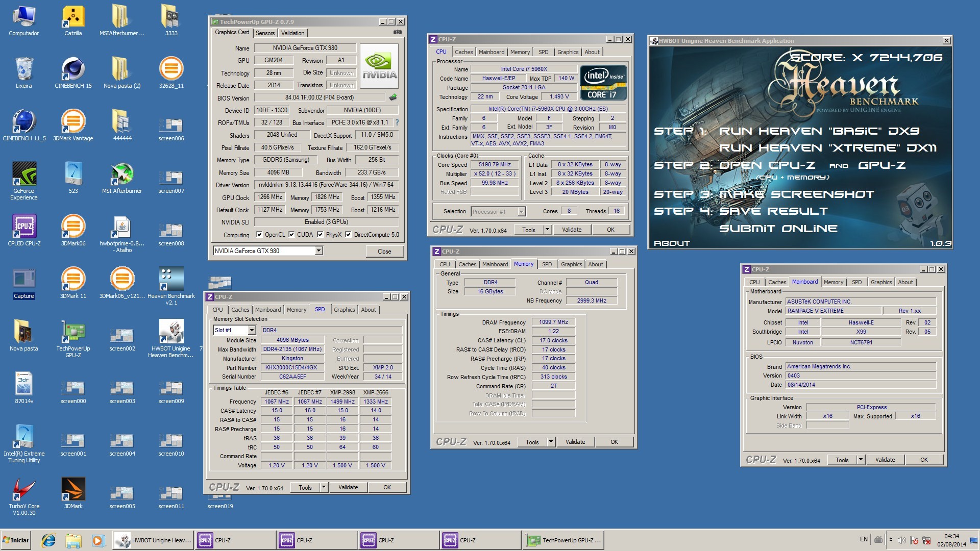Screen dimensions: 980x551
Task: Expand the Slot #1 memory slot dropdown
Action: (252, 330)
